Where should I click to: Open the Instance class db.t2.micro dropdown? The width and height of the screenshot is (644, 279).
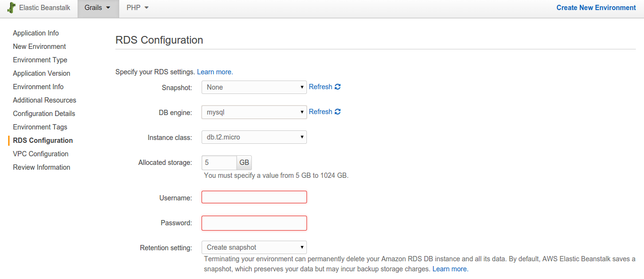[x=254, y=137]
